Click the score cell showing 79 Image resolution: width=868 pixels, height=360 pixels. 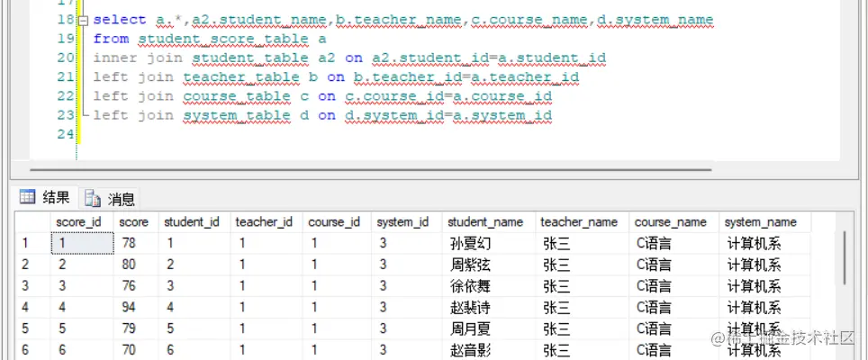(x=136, y=328)
